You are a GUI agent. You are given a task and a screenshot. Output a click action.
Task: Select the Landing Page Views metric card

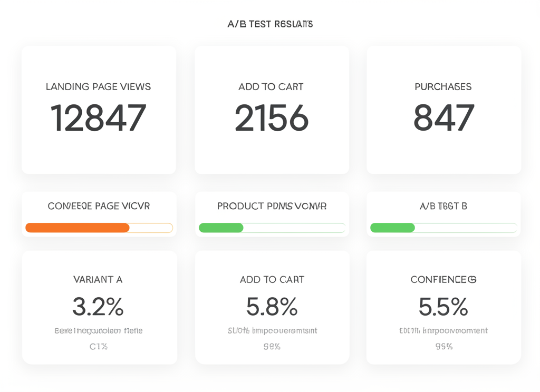click(x=98, y=110)
